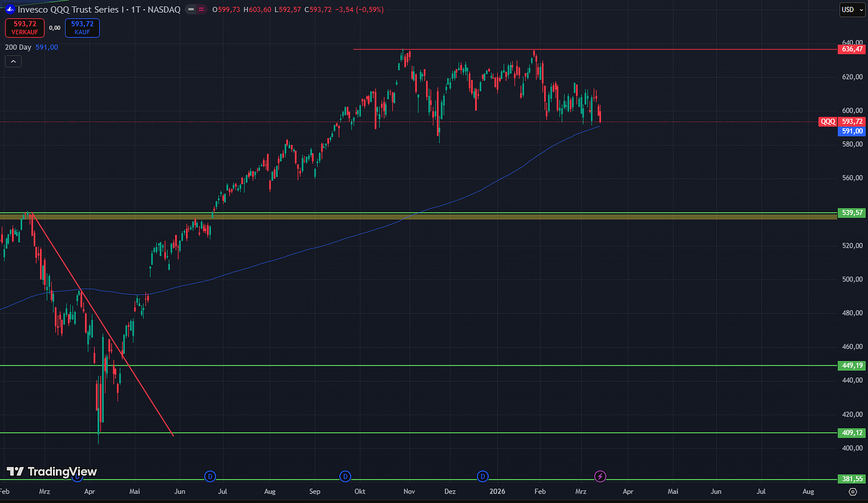868x503 pixels.
Task: Click the green 381,55 price axis label
Action: coord(852,479)
